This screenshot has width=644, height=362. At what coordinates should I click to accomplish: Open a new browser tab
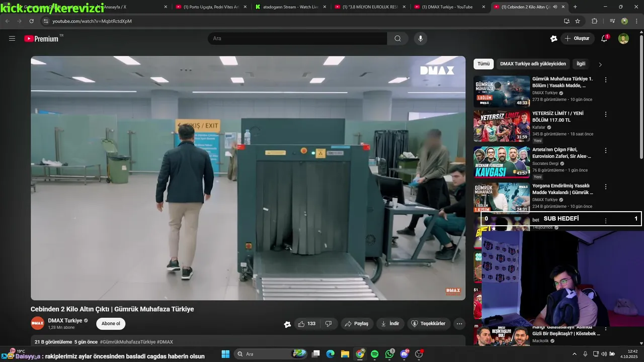[x=575, y=7]
